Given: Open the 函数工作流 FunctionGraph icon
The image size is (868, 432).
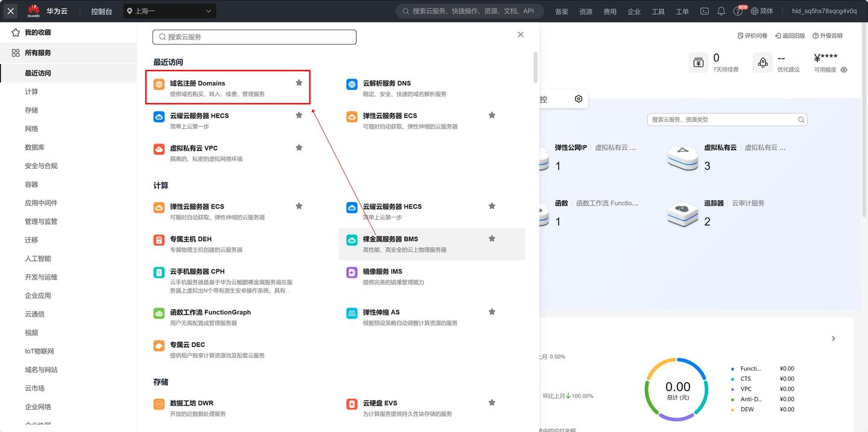Looking at the screenshot, I should (x=159, y=313).
